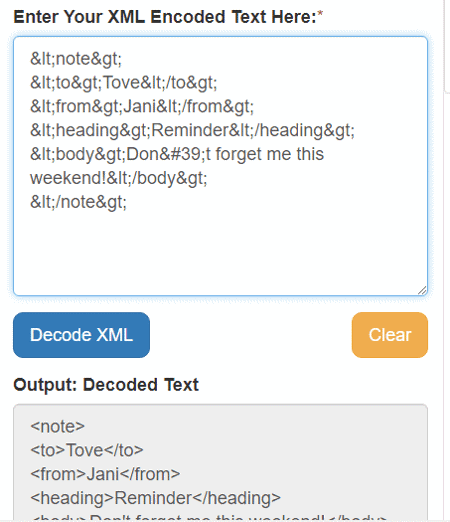Place cursor on the encoded Jani line
450x522 pixels.
tap(142, 107)
